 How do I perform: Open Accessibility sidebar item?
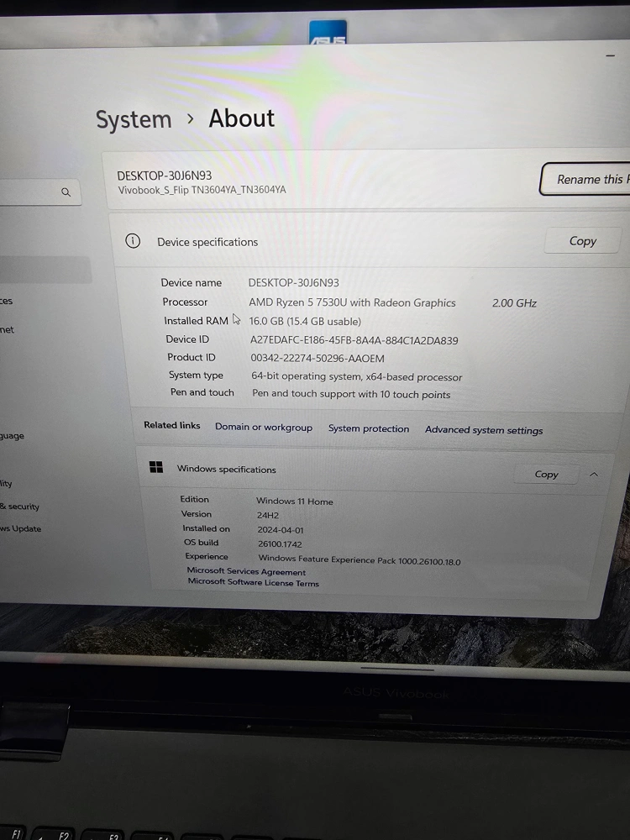(x=6, y=483)
